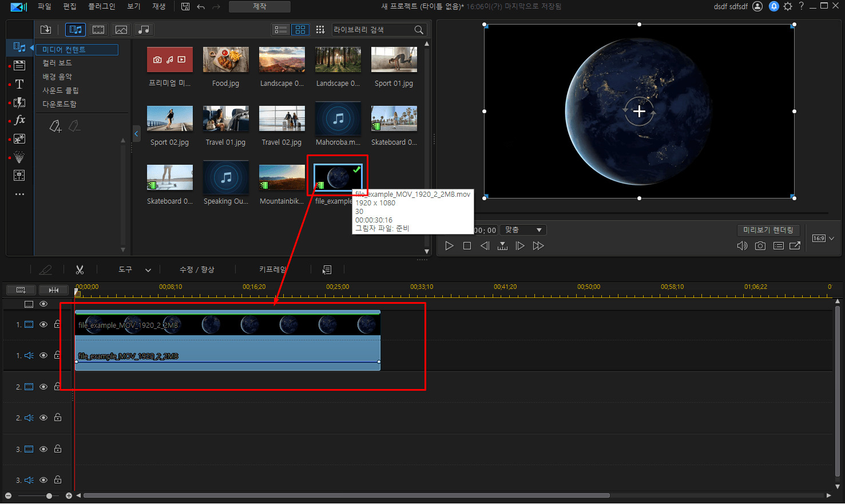The height and width of the screenshot is (504, 845).
Task: Click the import media icon
Action: (x=46, y=30)
